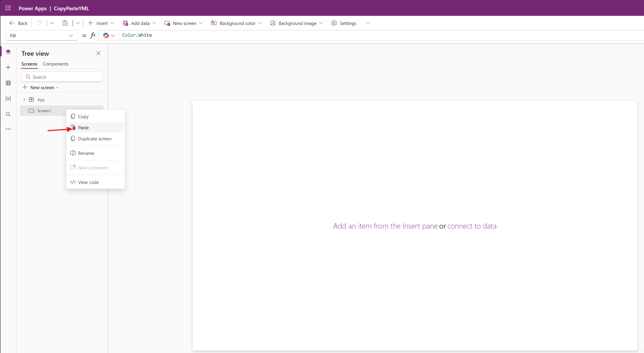Viewport: 644px width, 353px height.
Task: Open the Insert menu
Action: coord(98,23)
